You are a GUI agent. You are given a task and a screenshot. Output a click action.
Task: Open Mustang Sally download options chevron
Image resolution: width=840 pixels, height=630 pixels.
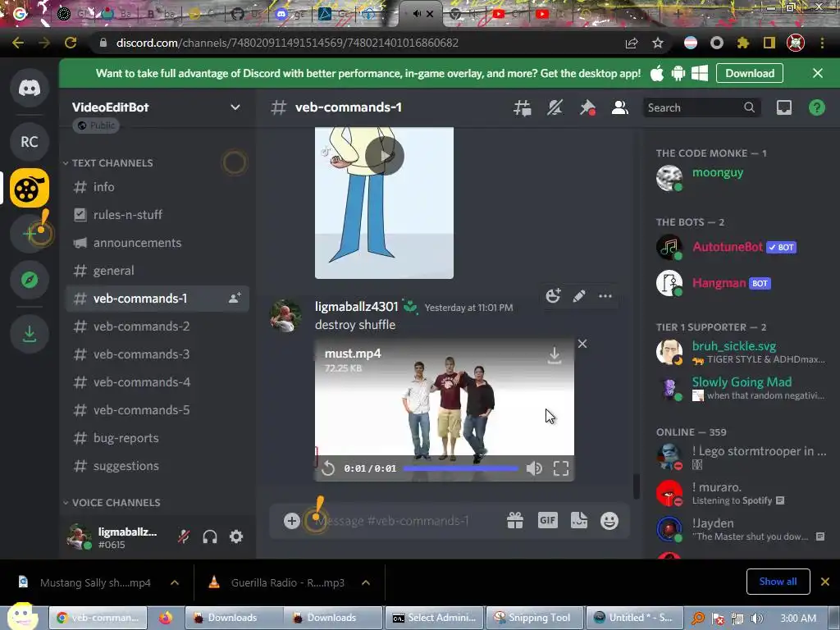click(175, 582)
